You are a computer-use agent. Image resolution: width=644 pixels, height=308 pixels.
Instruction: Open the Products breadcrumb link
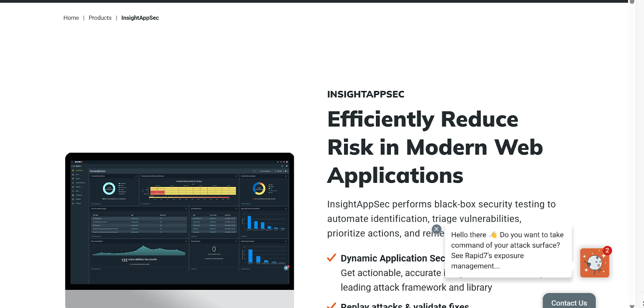pyautogui.click(x=100, y=18)
